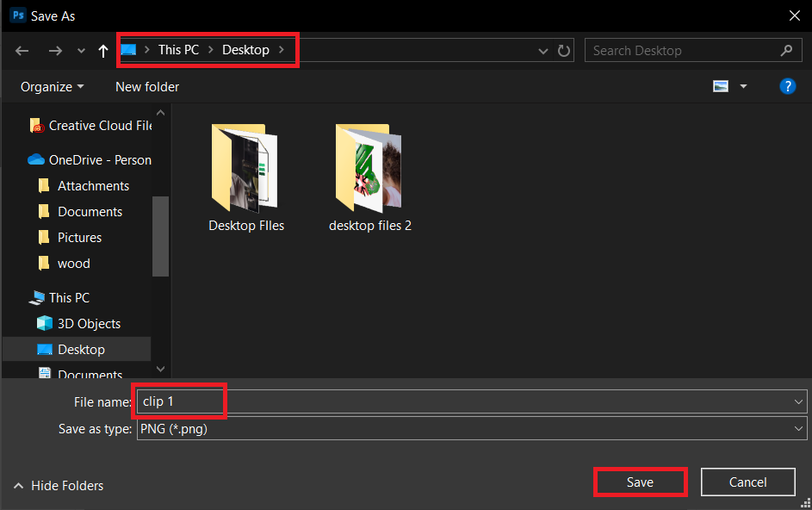
Task: Open Help with the question mark icon
Action: pos(788,86)
